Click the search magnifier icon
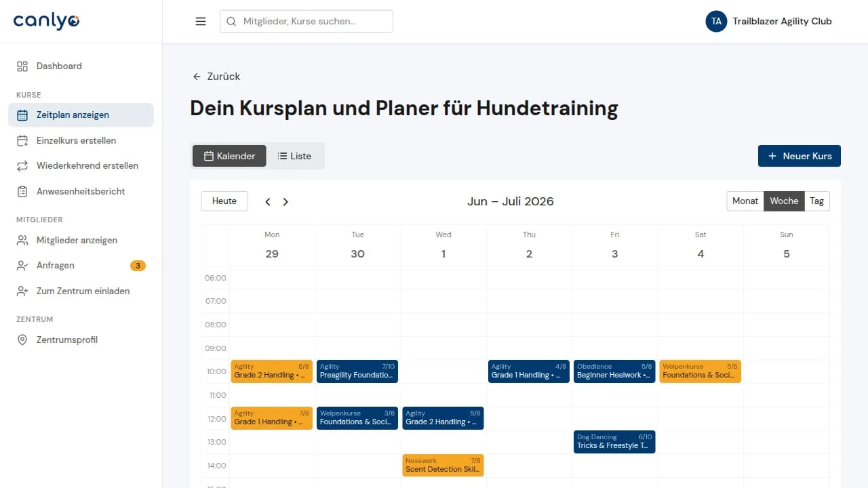Viewport: 868px width, 488px height. [231, 21]
